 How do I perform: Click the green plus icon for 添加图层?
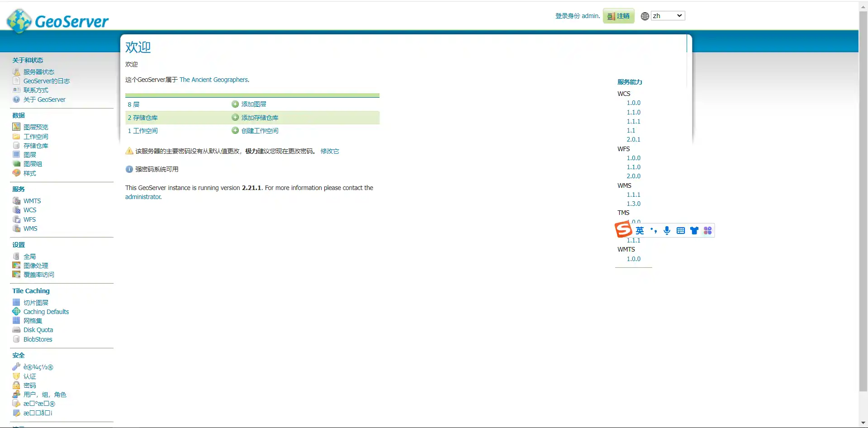[235, 104]
